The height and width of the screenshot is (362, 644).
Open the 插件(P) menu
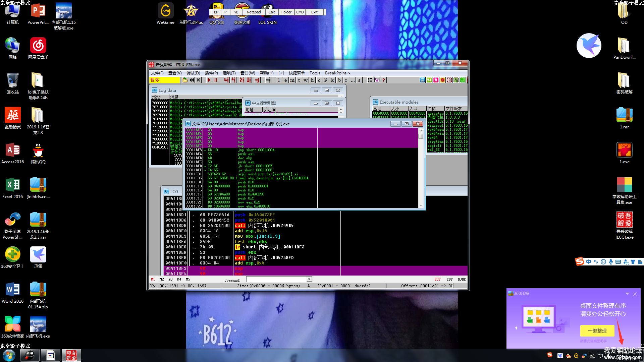(x=211, y=73)
